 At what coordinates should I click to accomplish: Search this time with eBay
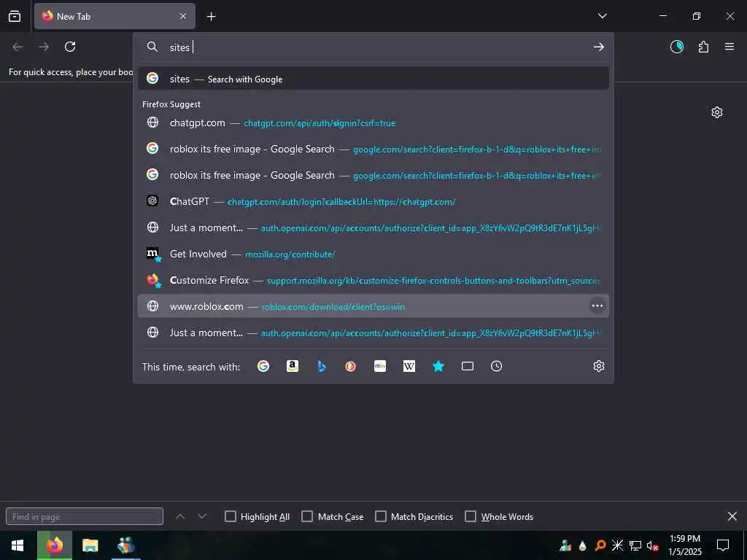pos(379,366)
